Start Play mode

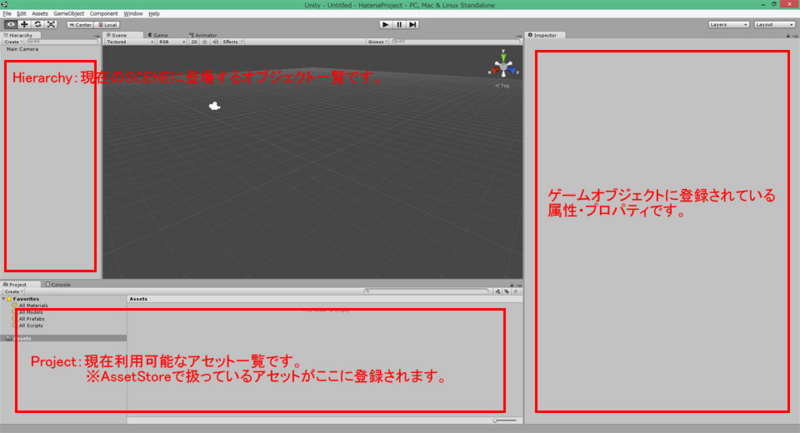[386, 24]
